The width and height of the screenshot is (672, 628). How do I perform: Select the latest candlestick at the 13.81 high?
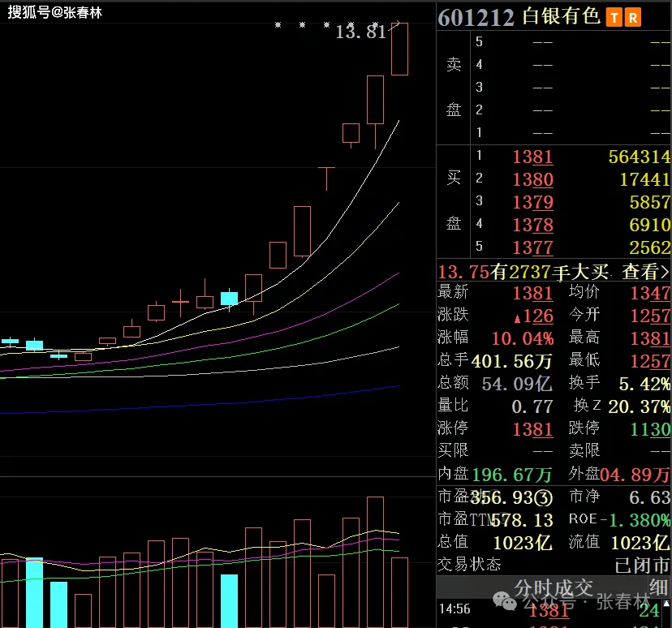point(399,49)
